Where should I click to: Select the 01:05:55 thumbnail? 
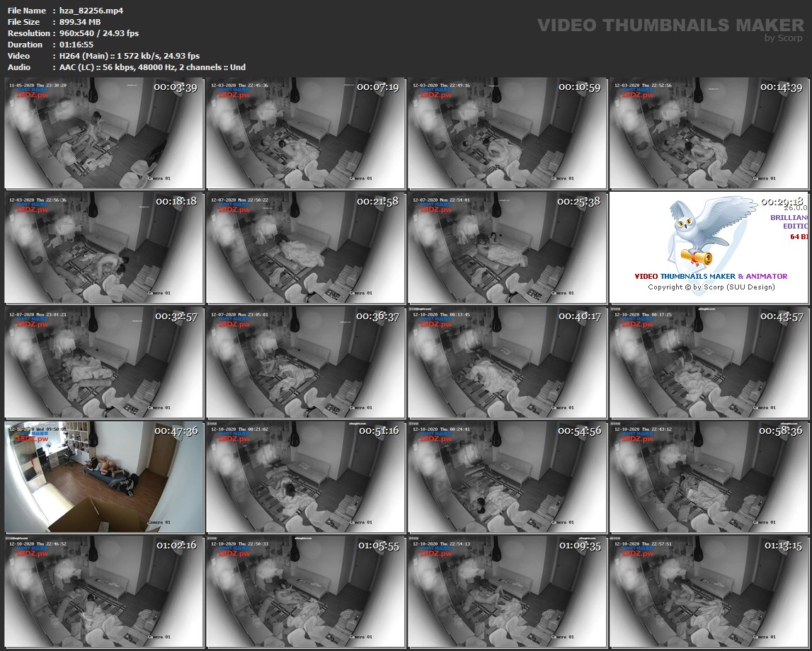click(306, 592)
